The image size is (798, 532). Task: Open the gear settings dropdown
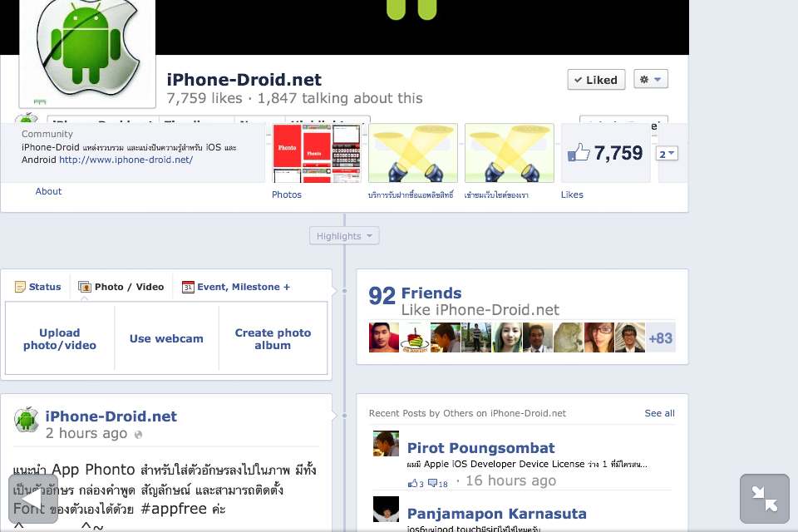(650, 80)
